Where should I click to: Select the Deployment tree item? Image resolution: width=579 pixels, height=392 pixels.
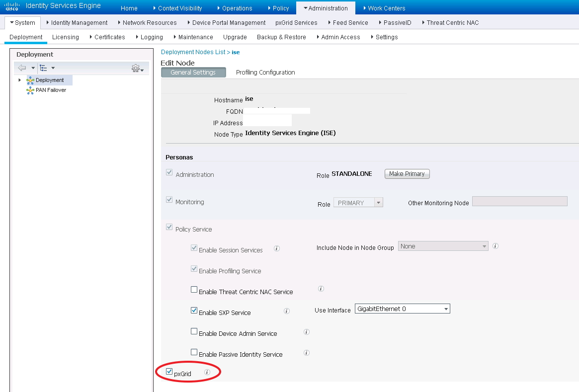point(50,80)
